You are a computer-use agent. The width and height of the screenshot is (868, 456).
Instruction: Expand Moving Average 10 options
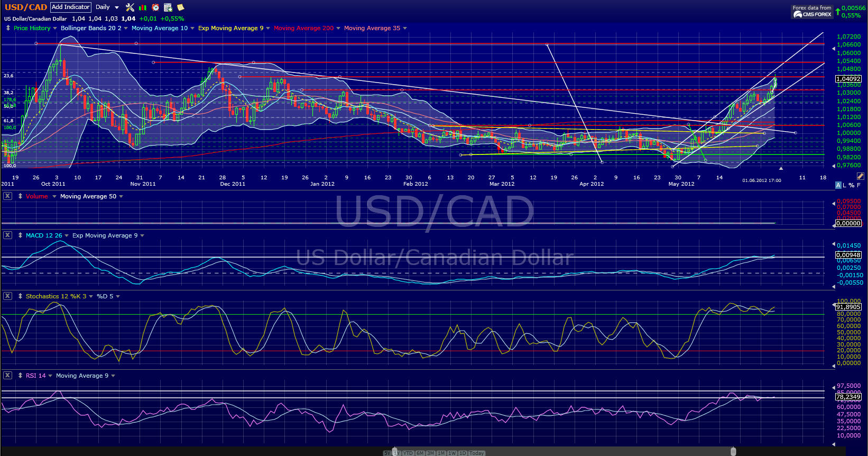pos(192,28)
